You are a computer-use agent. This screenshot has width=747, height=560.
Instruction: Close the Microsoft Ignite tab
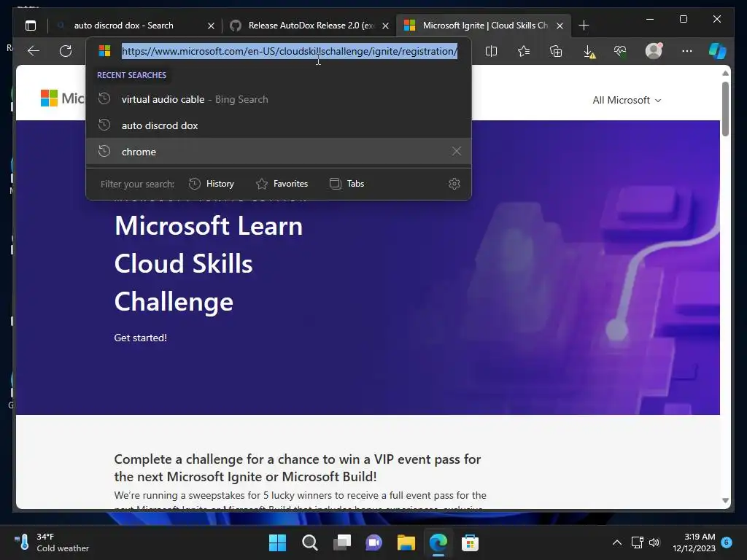click(560, 26)
